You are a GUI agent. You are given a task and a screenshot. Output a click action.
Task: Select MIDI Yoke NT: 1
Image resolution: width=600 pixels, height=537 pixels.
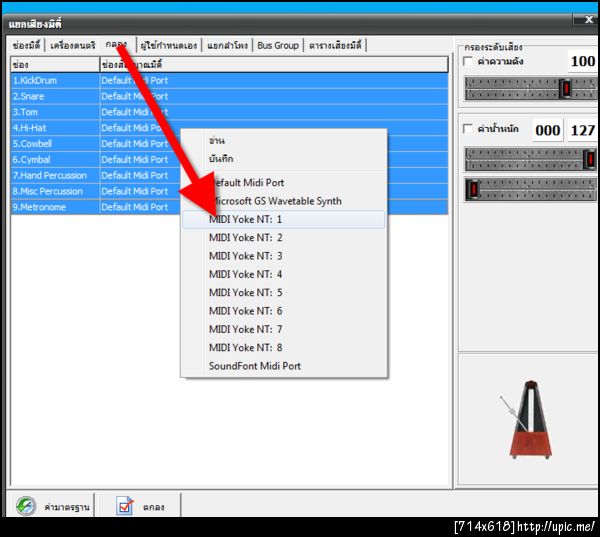pyautogui.click(x=284, y=219)
